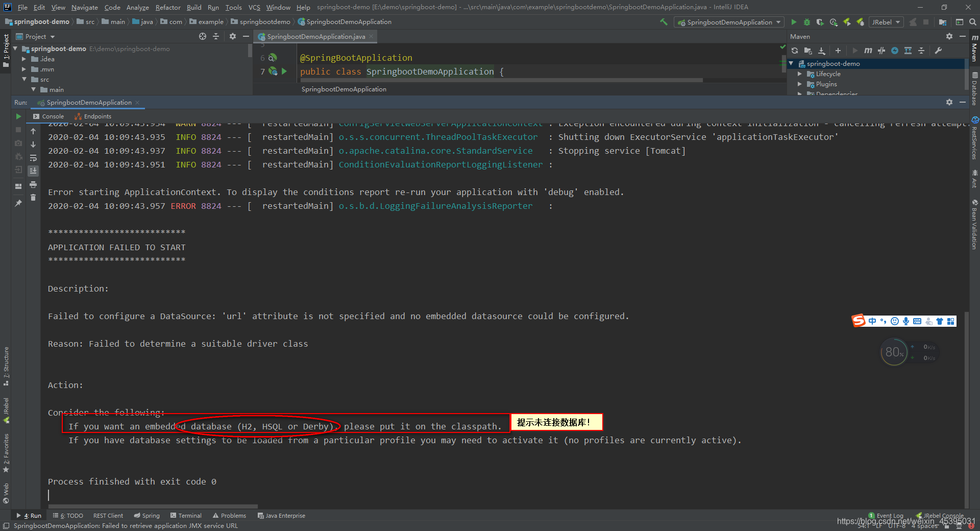Viewport: 980px width, 531px height.
Task: Open 6: TODO tool window
Action: tap(68, 516)
